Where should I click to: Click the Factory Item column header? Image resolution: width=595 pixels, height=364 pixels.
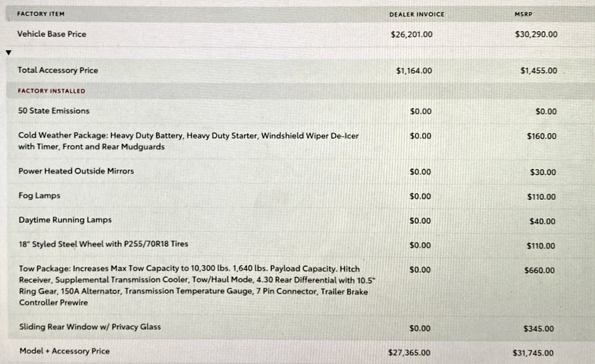click(40, 14)
